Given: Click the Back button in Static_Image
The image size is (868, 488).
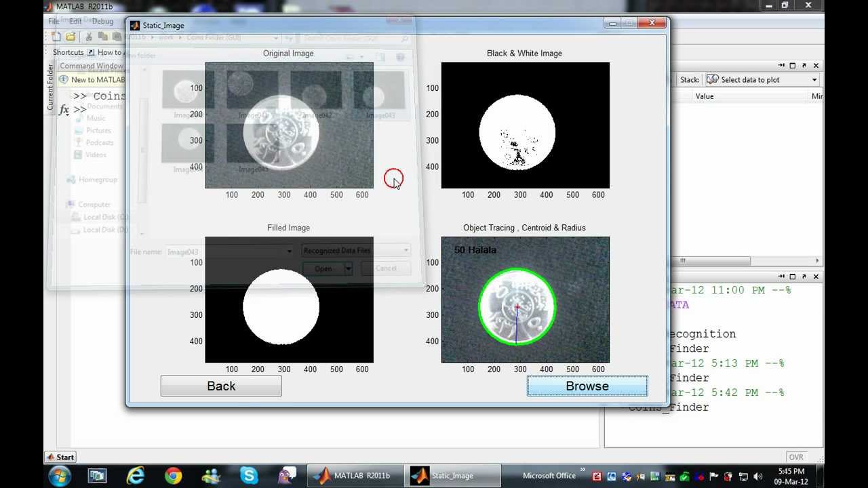Looking at the screenshot, I should pyautogui.click(x=221, y=386).
